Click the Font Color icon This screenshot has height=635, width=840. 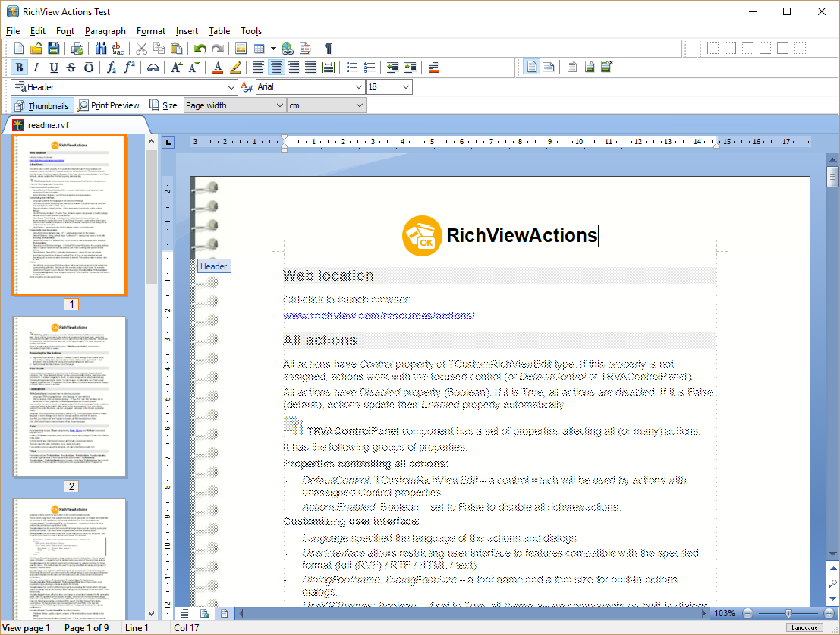[x=218, y=67]
